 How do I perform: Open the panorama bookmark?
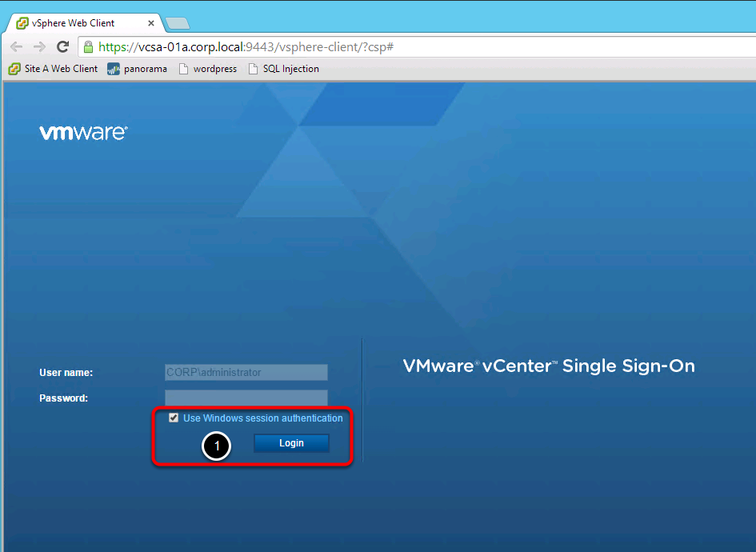tap(138, 69)
